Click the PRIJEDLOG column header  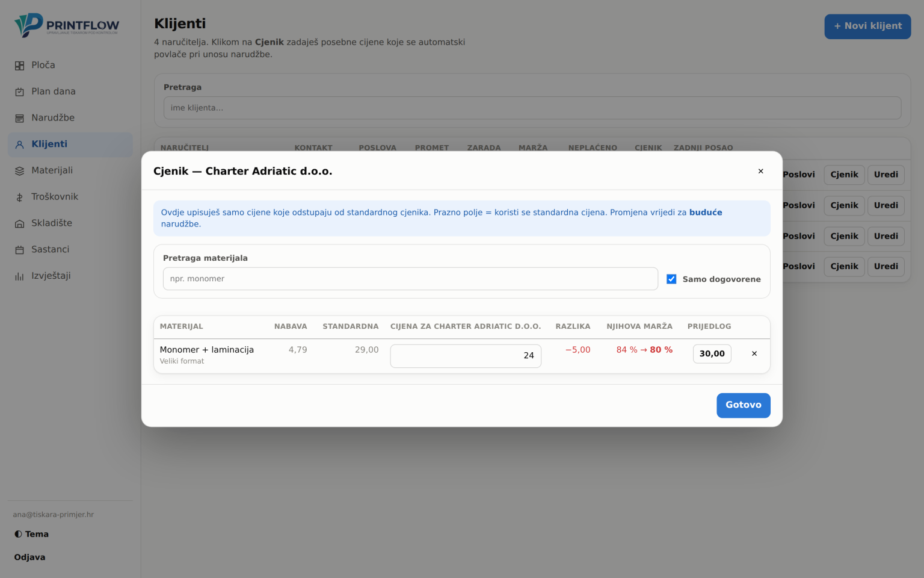[709, 326]
